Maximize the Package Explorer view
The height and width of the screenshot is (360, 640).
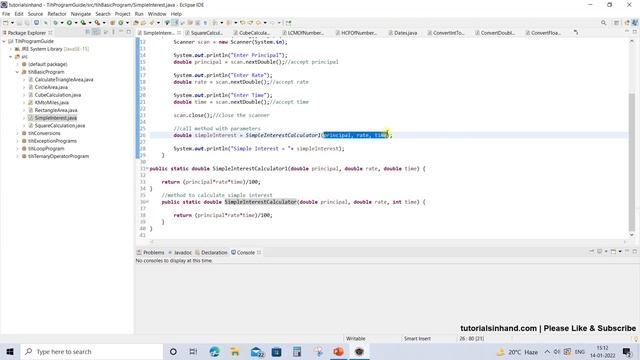[129, 32]
